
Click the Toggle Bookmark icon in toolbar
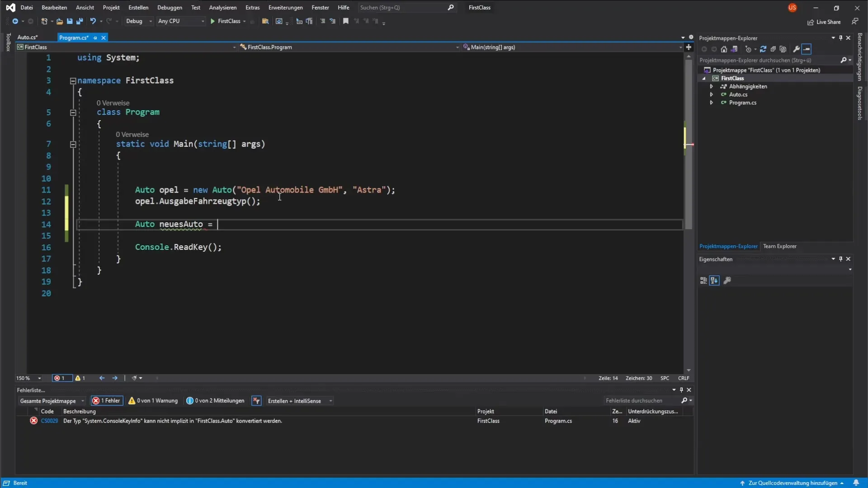pyautogui.click(x=346, y=21)
